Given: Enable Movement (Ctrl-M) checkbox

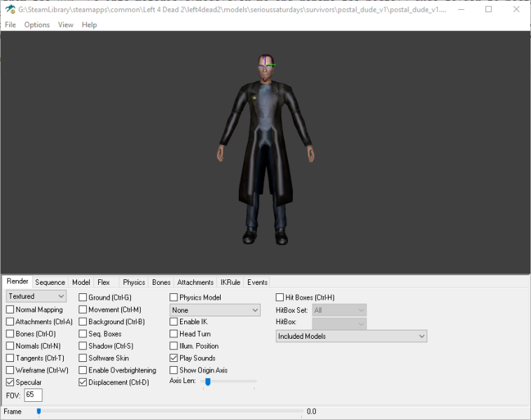Looking at the screenshot, I should 83,309.
